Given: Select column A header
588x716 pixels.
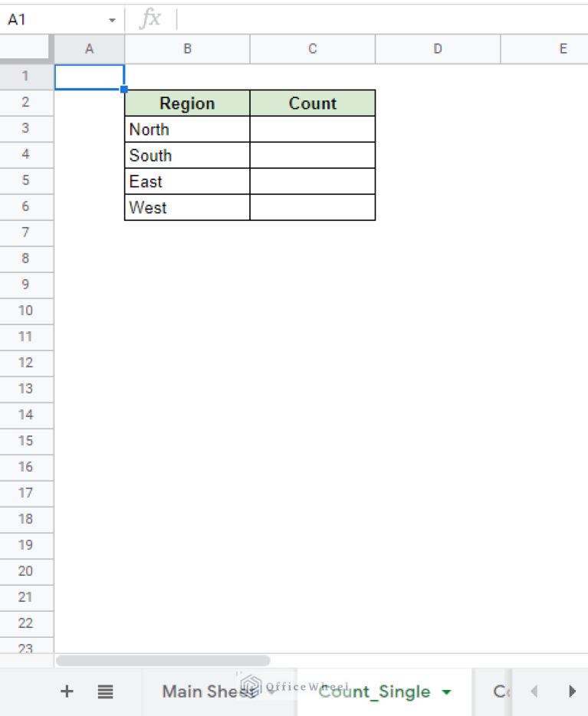Looking at the screenshot, I should click(89, 48).
